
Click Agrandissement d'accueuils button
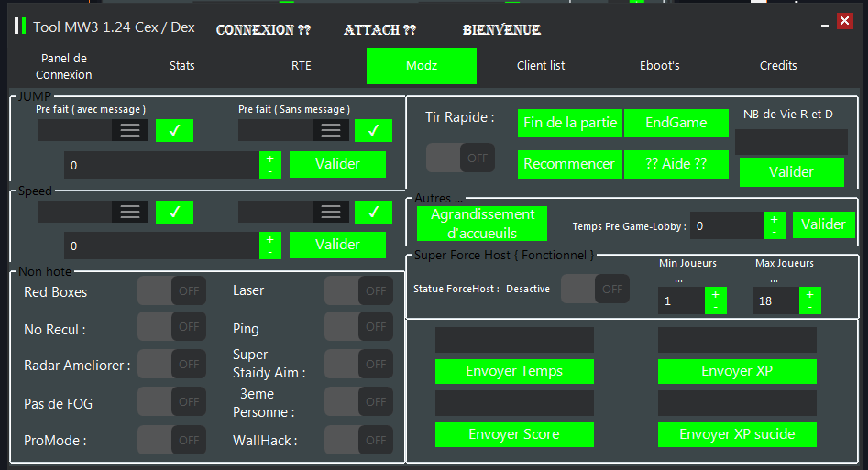482,224
